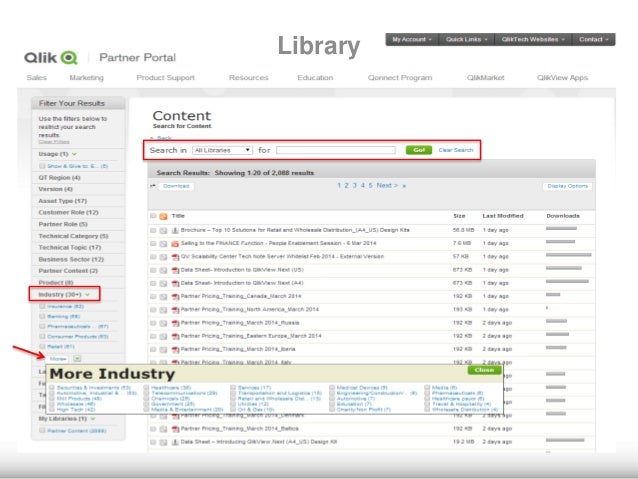Check Healthcare (38) in More Industry panel

[146, 388]
